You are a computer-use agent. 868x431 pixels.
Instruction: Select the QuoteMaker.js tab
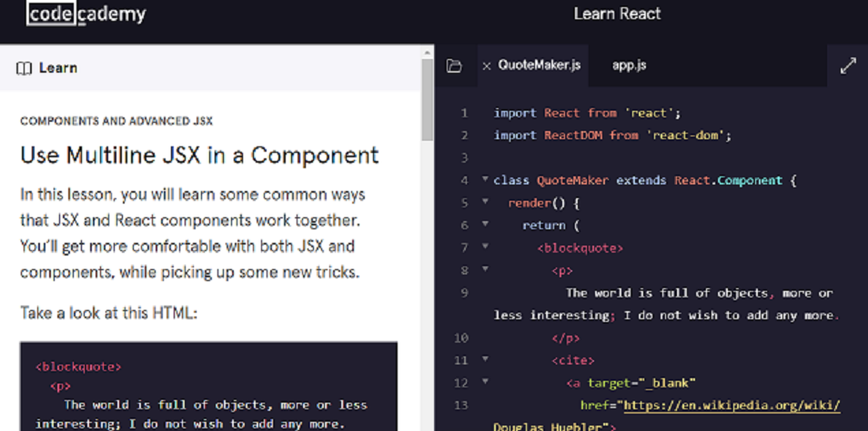pos(539,65)
